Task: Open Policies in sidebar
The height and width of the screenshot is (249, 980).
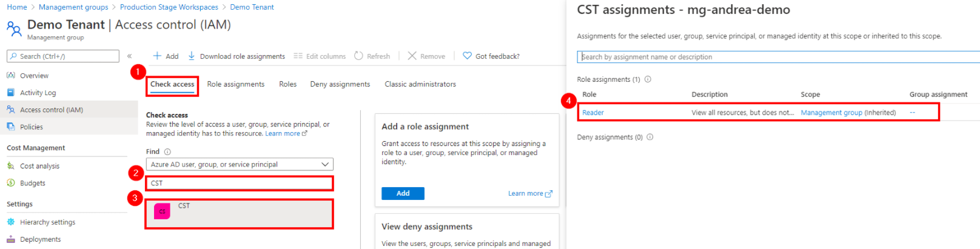Action: 32,127
